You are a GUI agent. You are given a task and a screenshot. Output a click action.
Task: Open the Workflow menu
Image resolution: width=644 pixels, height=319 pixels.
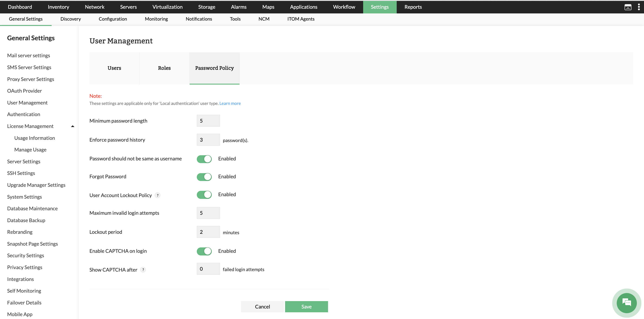[x=344, y=7]
